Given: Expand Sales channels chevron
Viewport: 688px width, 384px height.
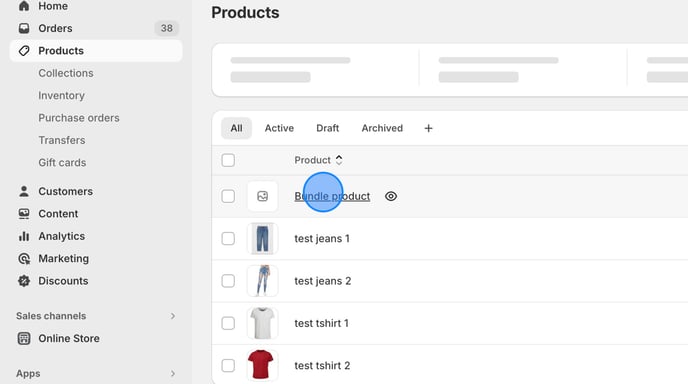Looking at the screenshot, I should [173, 316].
